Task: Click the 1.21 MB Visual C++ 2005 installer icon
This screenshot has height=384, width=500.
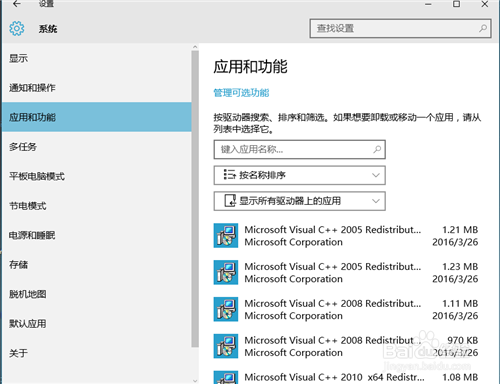Action: tap(226, 236)
